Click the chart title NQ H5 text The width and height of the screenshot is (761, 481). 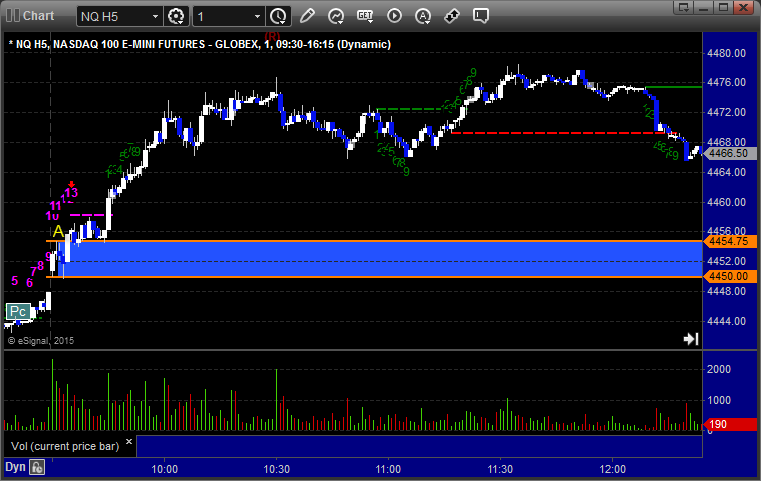point(199,44)
